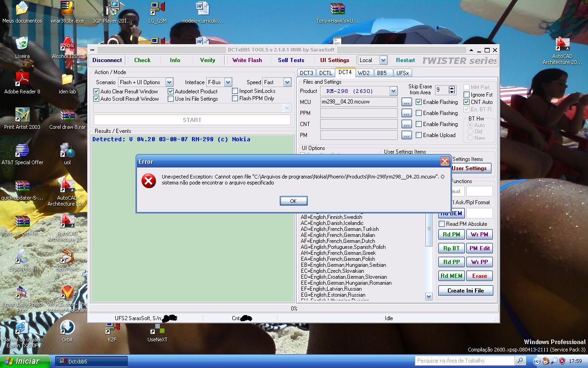Click the Check button
This screenshot has width=588, height=368.
coord(142,60)
